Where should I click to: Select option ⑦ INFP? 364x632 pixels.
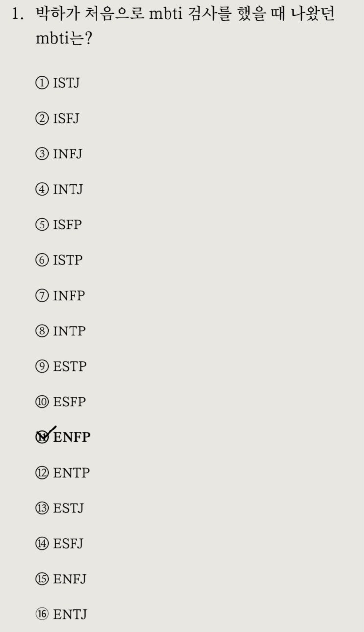60,296
